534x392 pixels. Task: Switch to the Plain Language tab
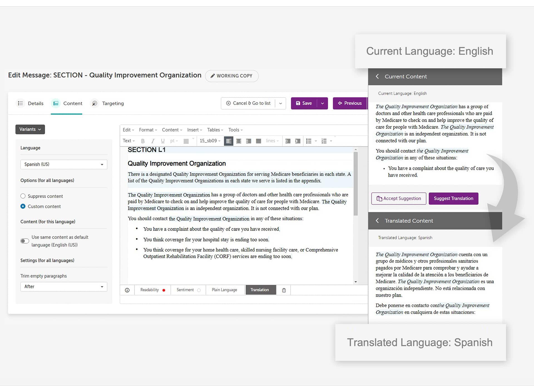[x=224, y=290]
